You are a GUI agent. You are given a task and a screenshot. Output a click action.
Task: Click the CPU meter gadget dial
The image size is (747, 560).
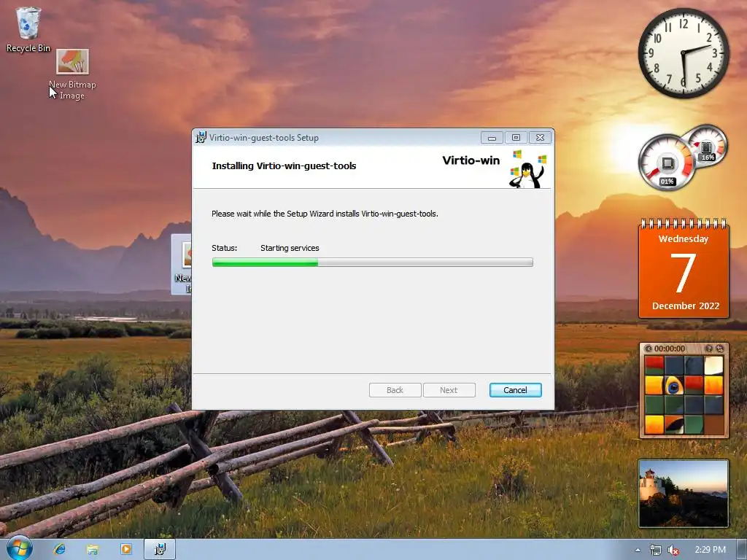click(x=667, y=163)
